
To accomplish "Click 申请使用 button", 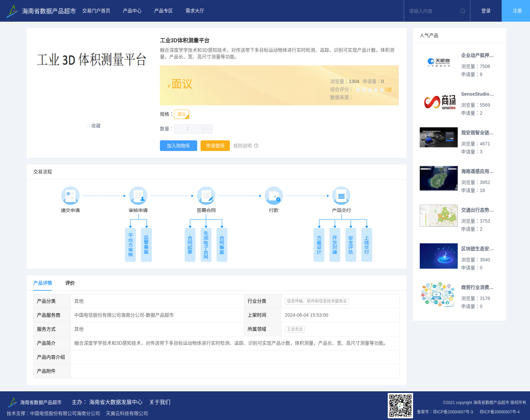I will pos(215,146).
